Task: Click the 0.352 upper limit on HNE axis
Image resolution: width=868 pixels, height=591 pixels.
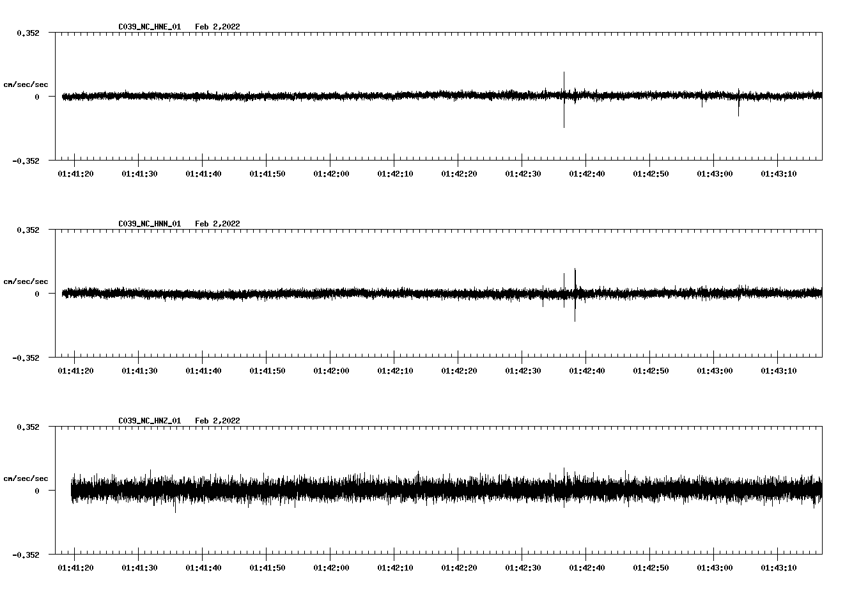Action: click(28, 33)
